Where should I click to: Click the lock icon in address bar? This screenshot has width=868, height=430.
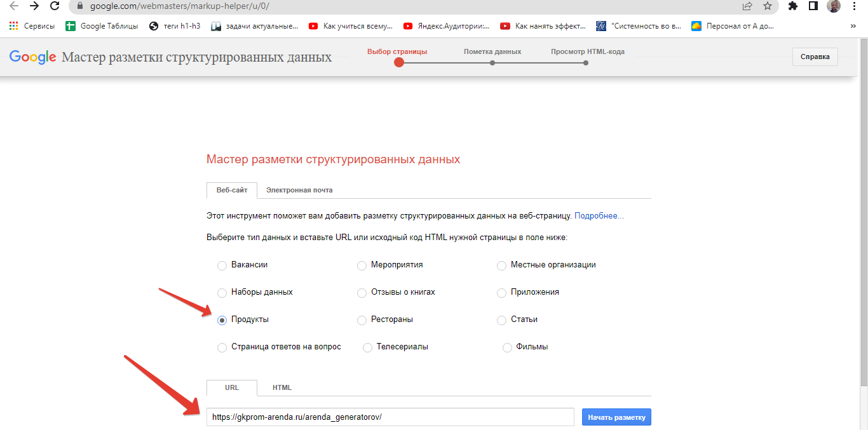79,6
